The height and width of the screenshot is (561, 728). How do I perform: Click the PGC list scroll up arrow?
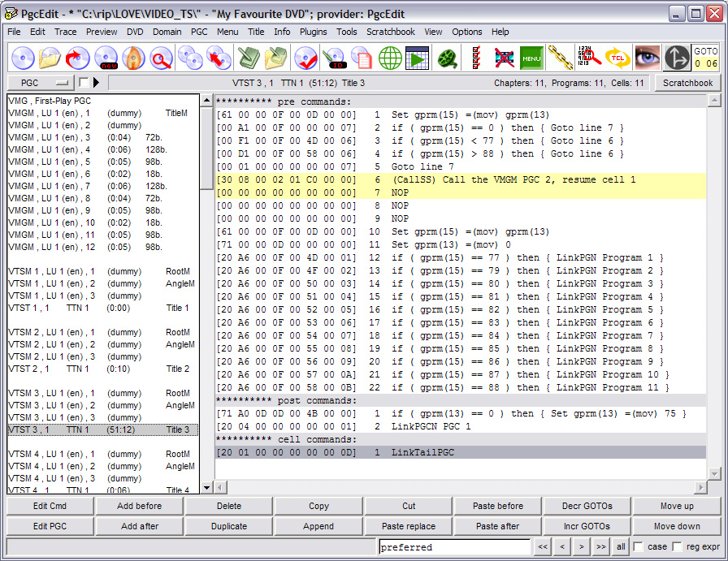click(206, 100)
